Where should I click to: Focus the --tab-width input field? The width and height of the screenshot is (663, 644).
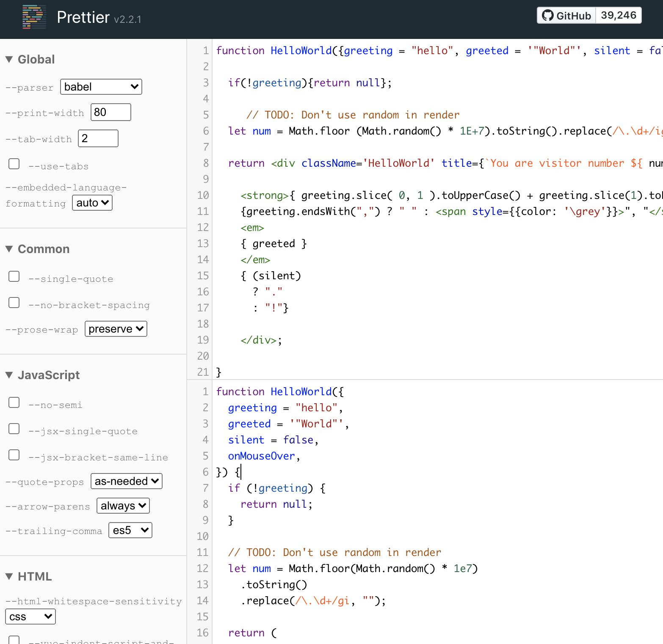98,139
